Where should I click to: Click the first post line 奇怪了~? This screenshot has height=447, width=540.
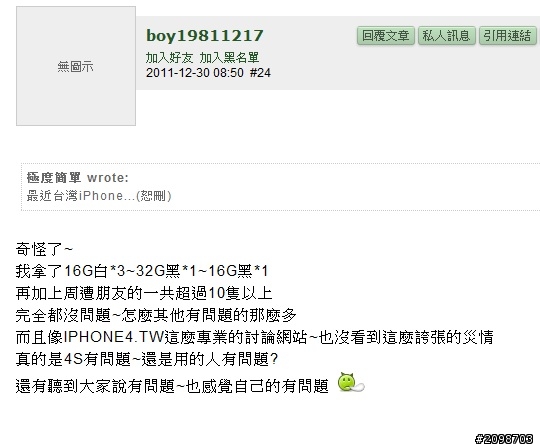coord(44,249)
